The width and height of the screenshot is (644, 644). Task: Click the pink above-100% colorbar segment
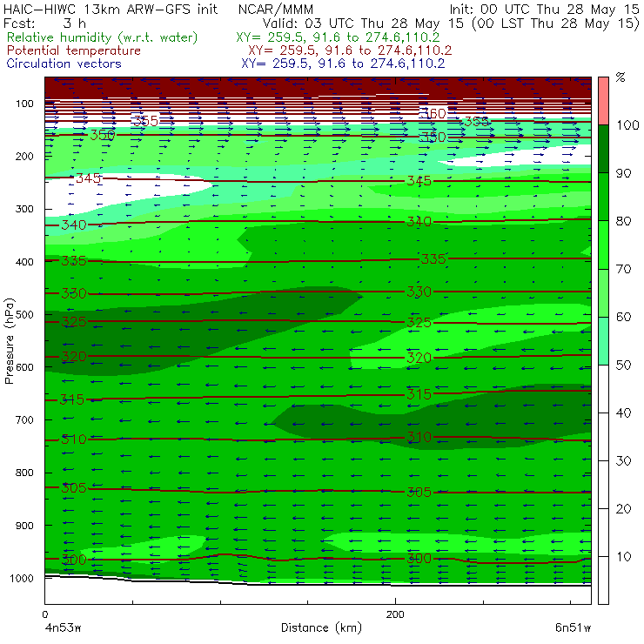[x=603, y=101]
